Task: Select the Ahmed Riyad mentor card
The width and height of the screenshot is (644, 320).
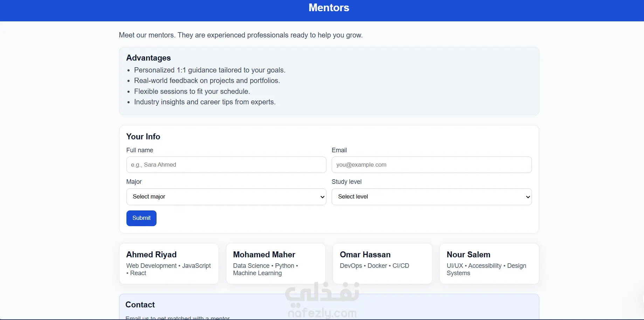Action: click(169, 264)
